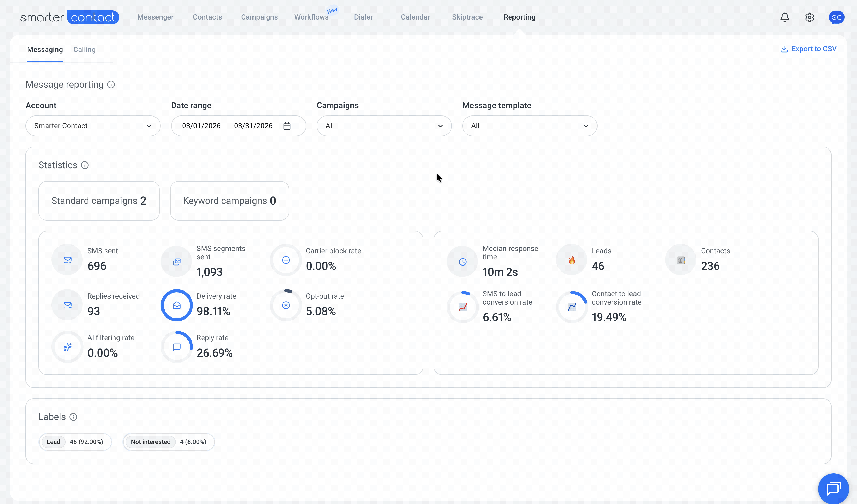
Task: Select the Standard campaigns card
Action: coord(99,201)
